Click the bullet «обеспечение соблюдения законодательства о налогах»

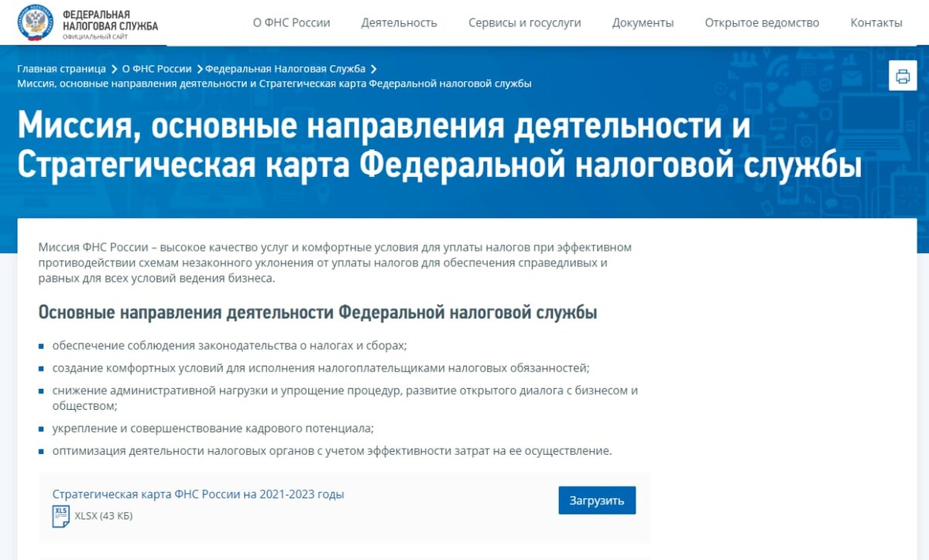pyautogui.click(x=230, y=346)
